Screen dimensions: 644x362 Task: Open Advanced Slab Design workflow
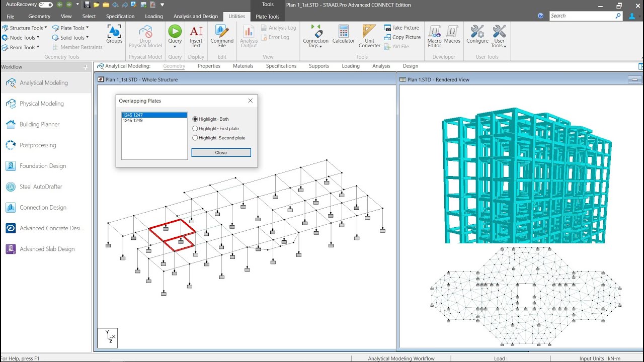tap(46, 249)
